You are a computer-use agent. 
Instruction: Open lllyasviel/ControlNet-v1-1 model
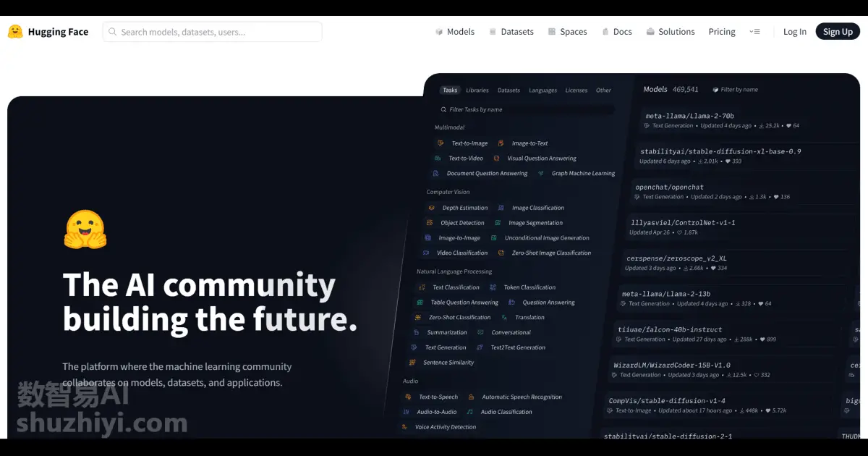683,222
